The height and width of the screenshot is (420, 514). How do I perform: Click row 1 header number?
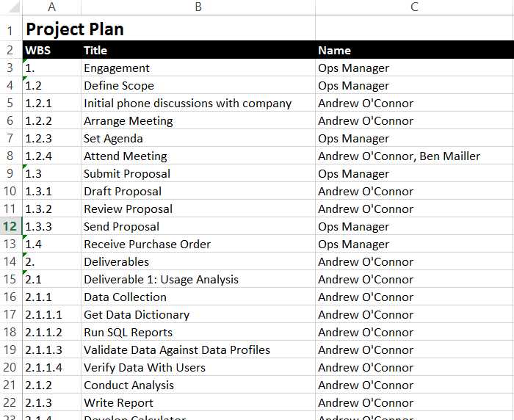click(x=11, y=30)
